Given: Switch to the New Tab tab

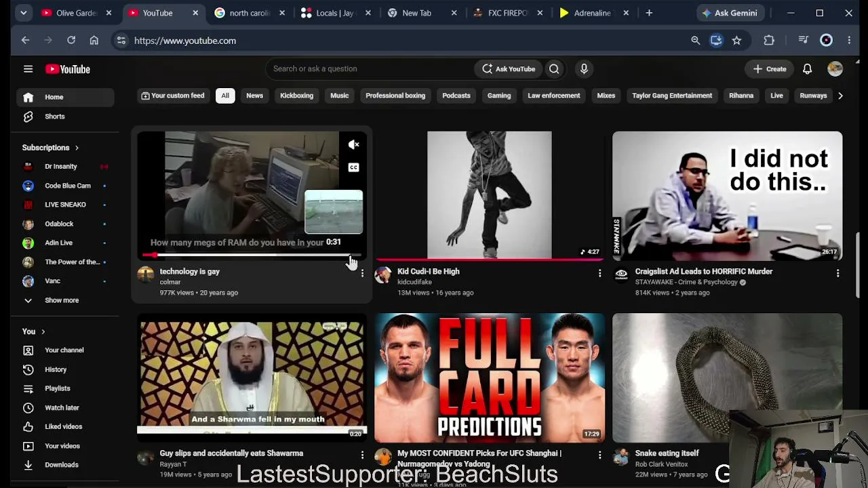Looking at the screenshot, I should coord(416,13).
